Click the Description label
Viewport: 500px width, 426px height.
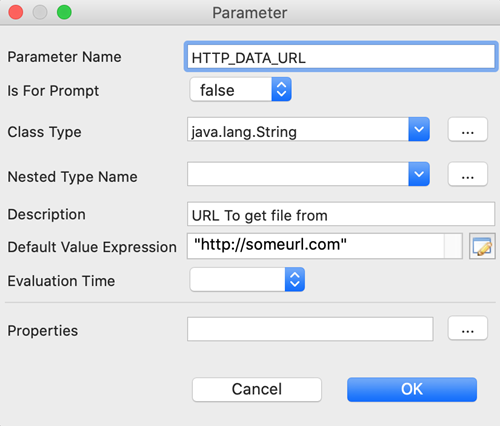(46, 214)
